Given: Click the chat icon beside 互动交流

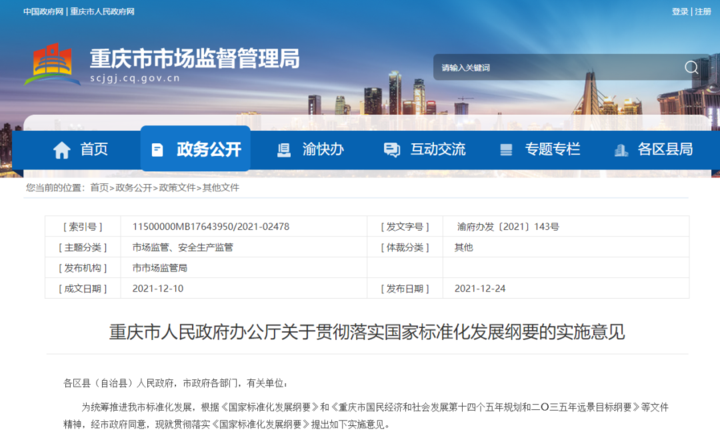Looking at the screenshot, I should tap(392, 149).
